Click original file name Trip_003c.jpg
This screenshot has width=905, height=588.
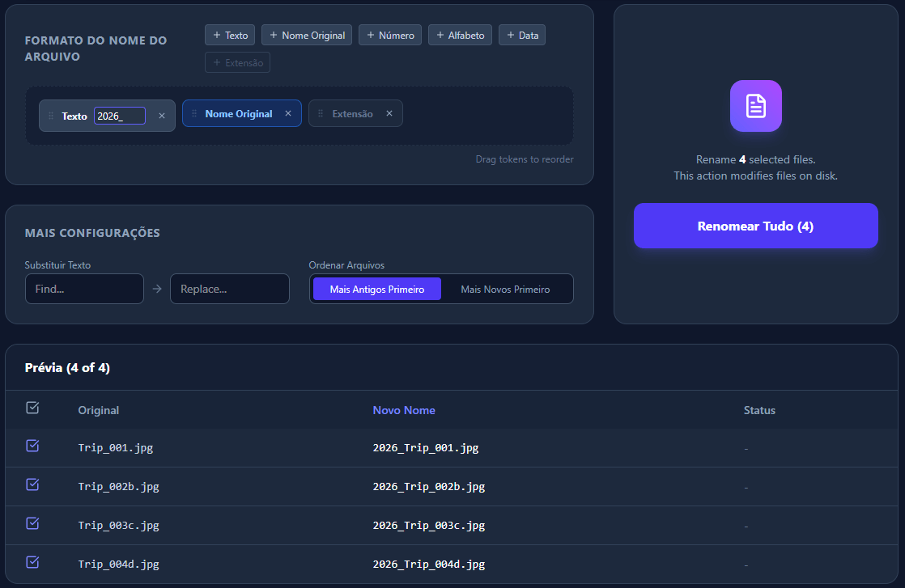tap(119, 525)
